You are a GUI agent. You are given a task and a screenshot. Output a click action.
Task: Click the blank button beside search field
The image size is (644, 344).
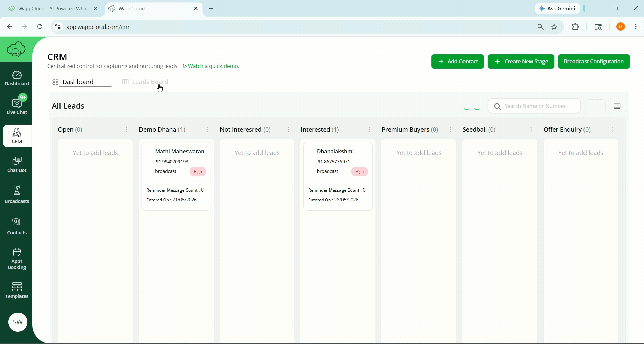(595, 107)
